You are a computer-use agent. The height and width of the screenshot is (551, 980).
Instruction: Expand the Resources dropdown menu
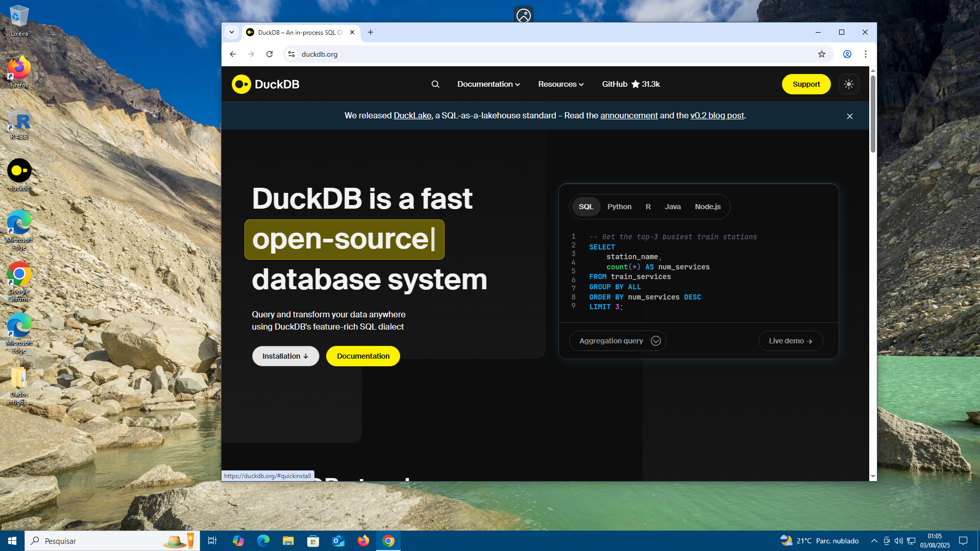click(x=560, y=84)
